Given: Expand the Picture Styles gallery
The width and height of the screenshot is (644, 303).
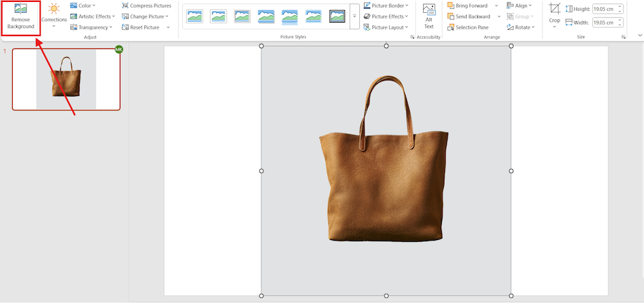Looking at the screenshot, I should 354,16.
